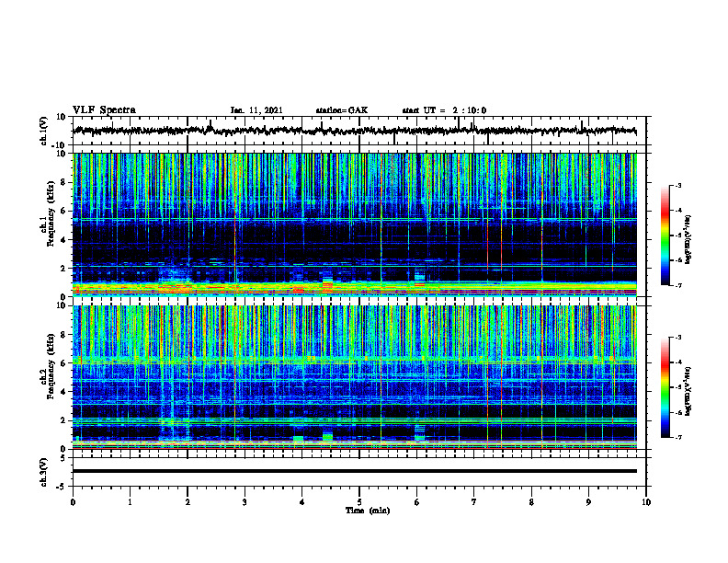Click the "VLF Spectra" plot title
Image resolution: width=728 pixels, height=563 pixels.
[104, 110]
